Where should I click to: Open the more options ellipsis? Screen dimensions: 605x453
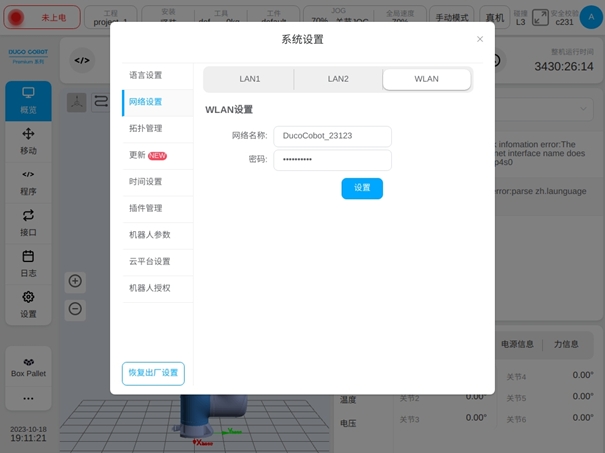point(28,399)
